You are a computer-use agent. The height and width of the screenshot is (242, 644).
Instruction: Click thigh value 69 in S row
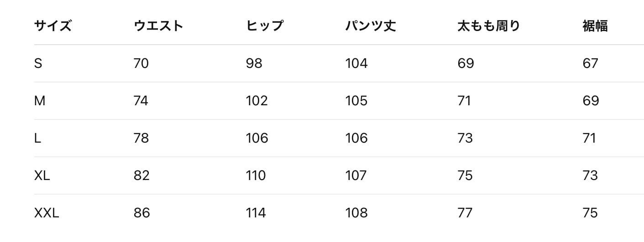pos(466,63)
